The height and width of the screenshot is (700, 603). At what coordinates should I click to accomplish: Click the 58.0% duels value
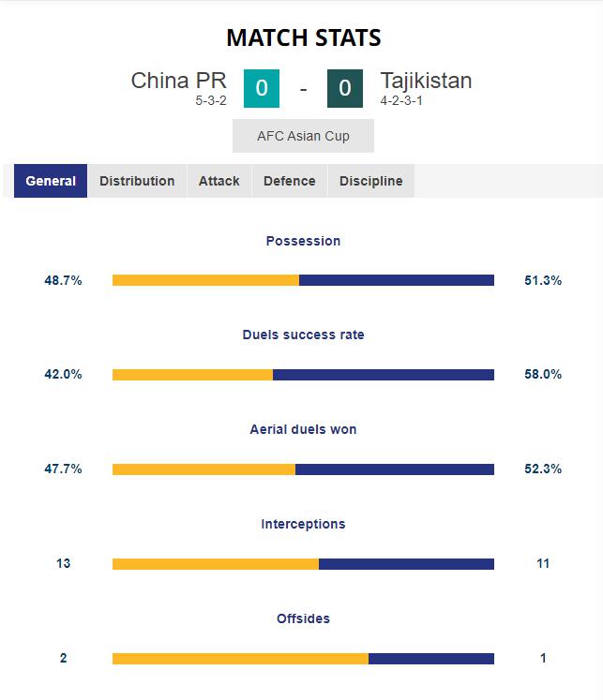click(543, 374)
